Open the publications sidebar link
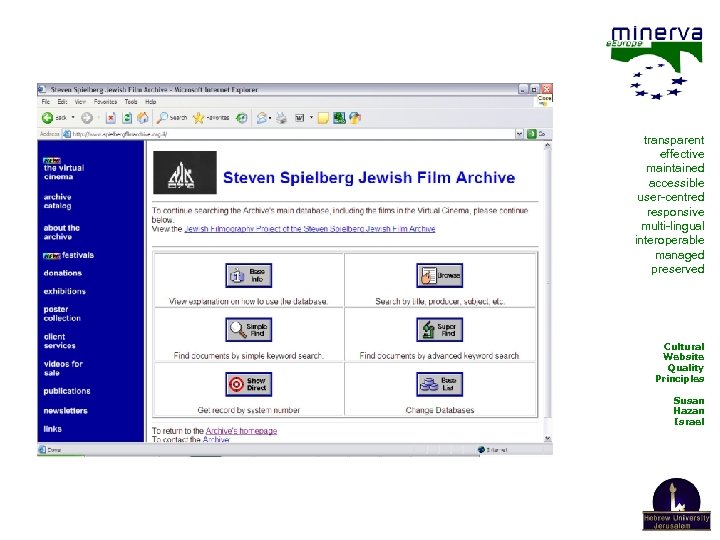This screenshot has height=540, width=720. pyautogui.click(x=67, y=391)
